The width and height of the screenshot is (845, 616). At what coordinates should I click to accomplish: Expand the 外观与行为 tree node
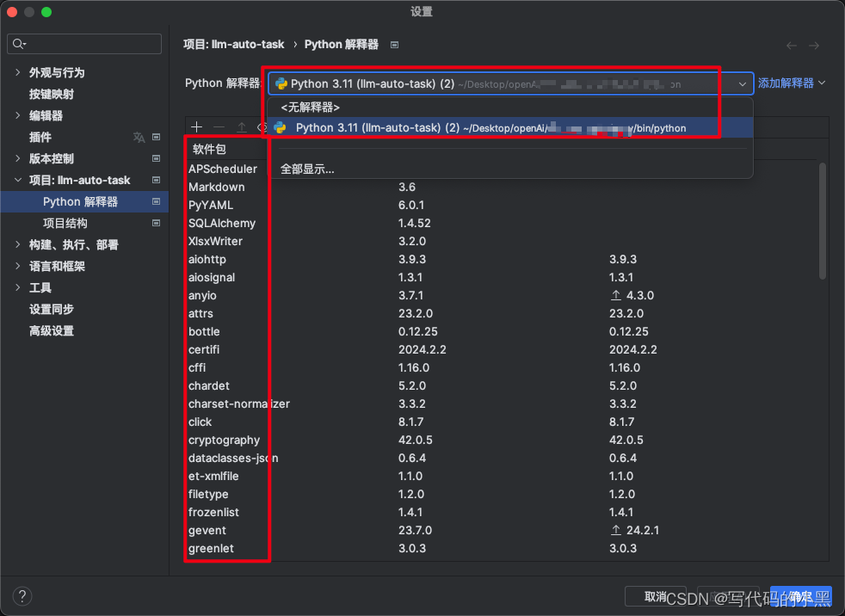[18, 72]
